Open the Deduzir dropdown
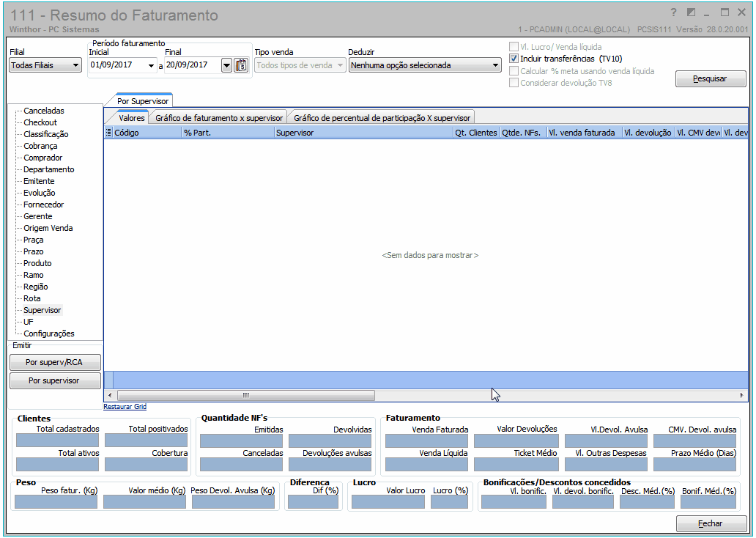 [425, 65]
